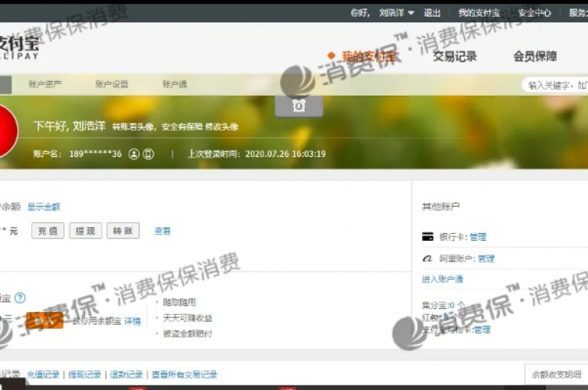Viewport: 588px width, 390px height.
Task: Click the 其他账户 heading text
Action: (x=441, y=206)
